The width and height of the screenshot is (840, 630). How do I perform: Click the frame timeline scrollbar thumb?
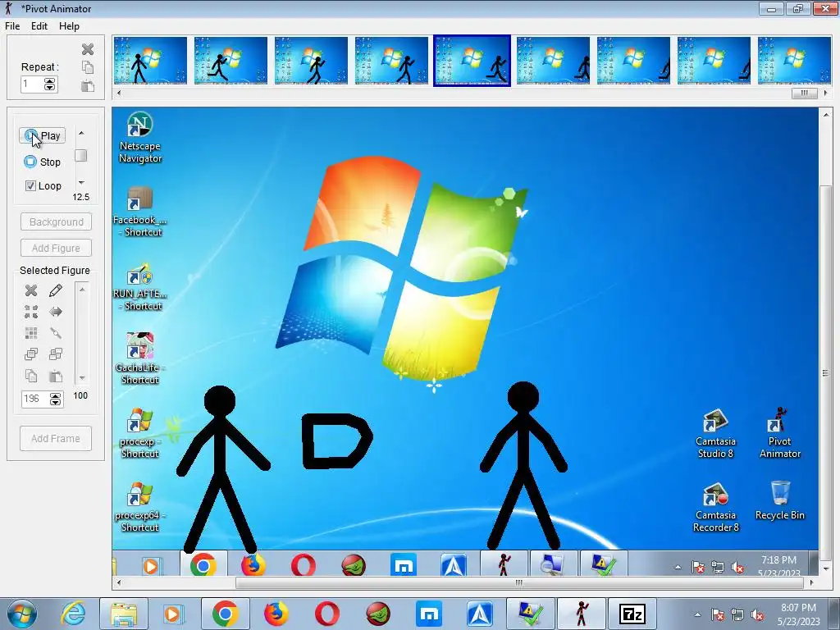click(804, 93)
